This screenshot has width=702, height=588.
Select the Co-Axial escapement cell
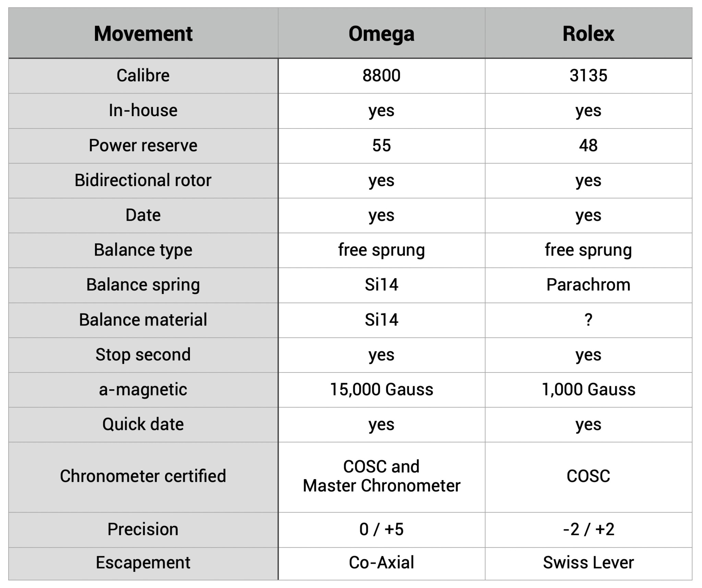pos(381,563)
